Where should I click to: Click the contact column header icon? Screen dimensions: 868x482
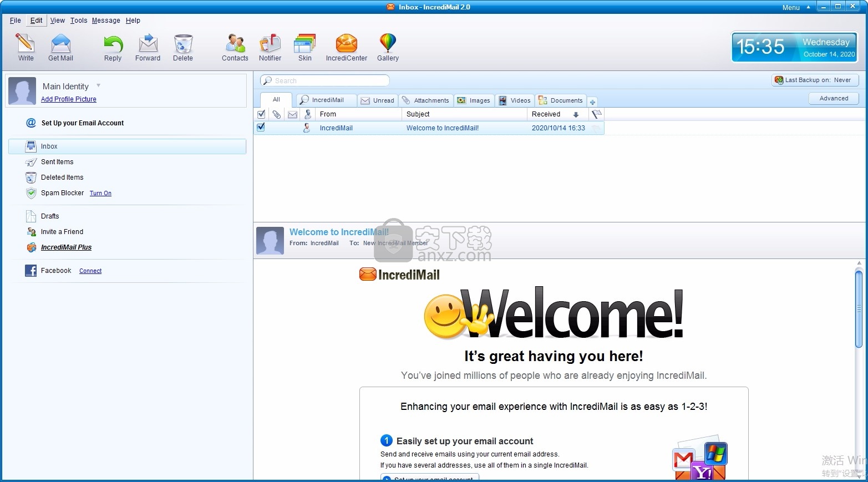click(x=308, y=114)
